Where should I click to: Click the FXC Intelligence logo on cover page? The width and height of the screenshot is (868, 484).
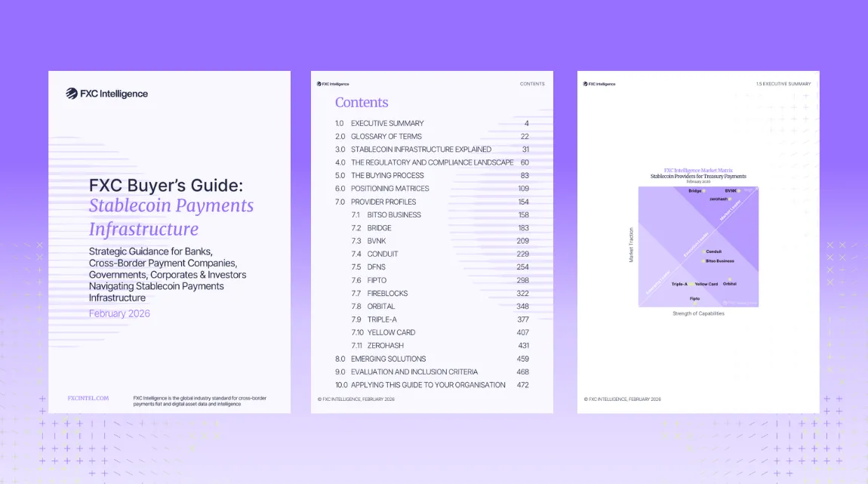[x=106, y=94]
